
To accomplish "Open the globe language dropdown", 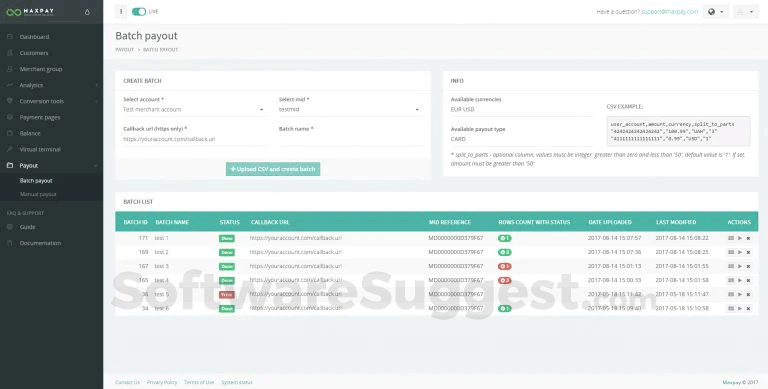I will [x=715, y=12].
